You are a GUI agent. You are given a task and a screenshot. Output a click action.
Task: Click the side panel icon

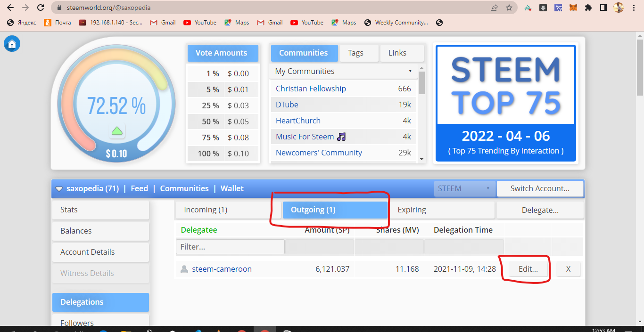coord(603,8)
